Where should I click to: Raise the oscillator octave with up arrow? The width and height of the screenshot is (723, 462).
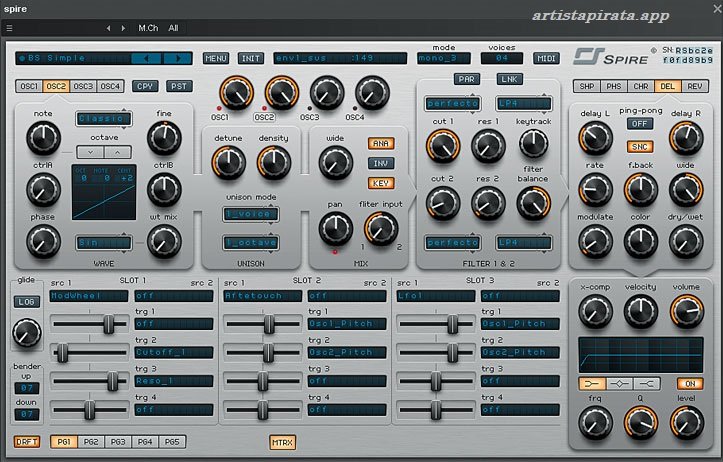point(118,152)
